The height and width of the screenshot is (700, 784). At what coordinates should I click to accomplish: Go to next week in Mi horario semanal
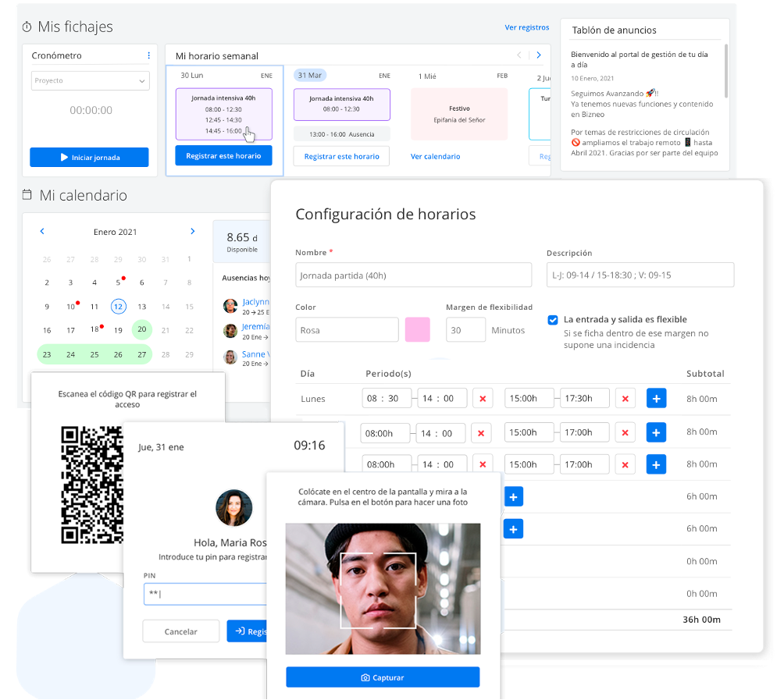[x=539, y=55]
